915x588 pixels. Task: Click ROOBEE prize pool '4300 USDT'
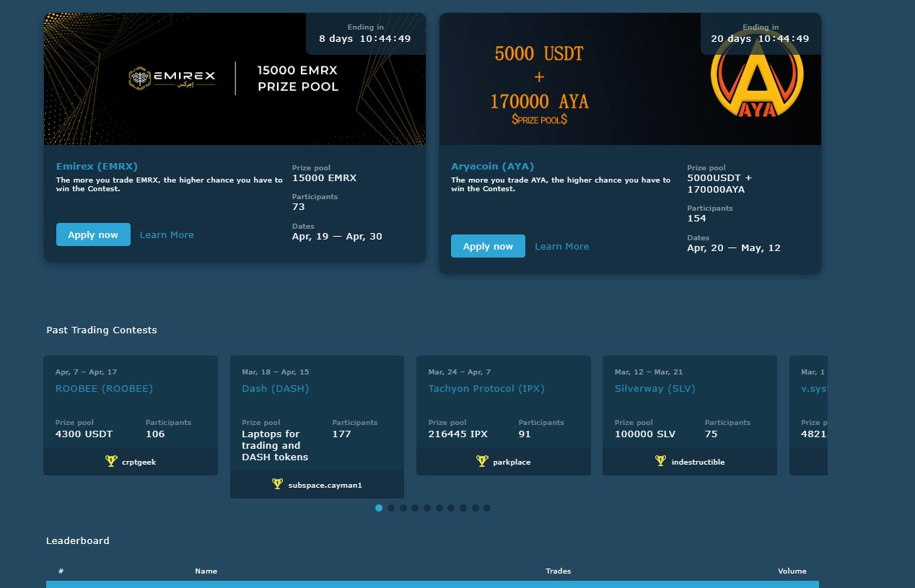tap(84, 434)
